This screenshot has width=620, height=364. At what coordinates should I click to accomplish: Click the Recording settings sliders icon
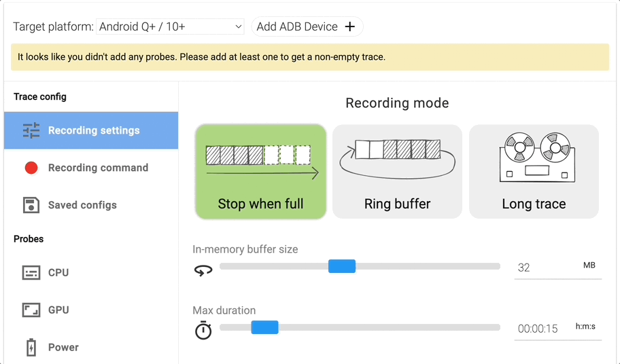point(31,130)
